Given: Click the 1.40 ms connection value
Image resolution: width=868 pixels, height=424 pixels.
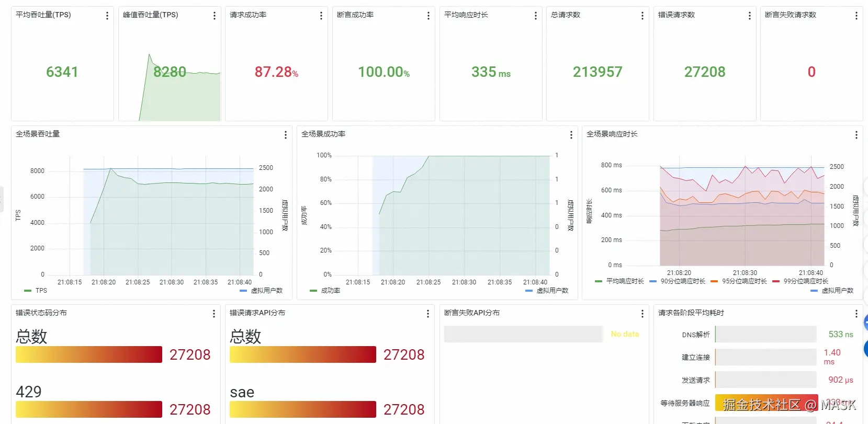Looking at the screenshot, I should 832,357.
